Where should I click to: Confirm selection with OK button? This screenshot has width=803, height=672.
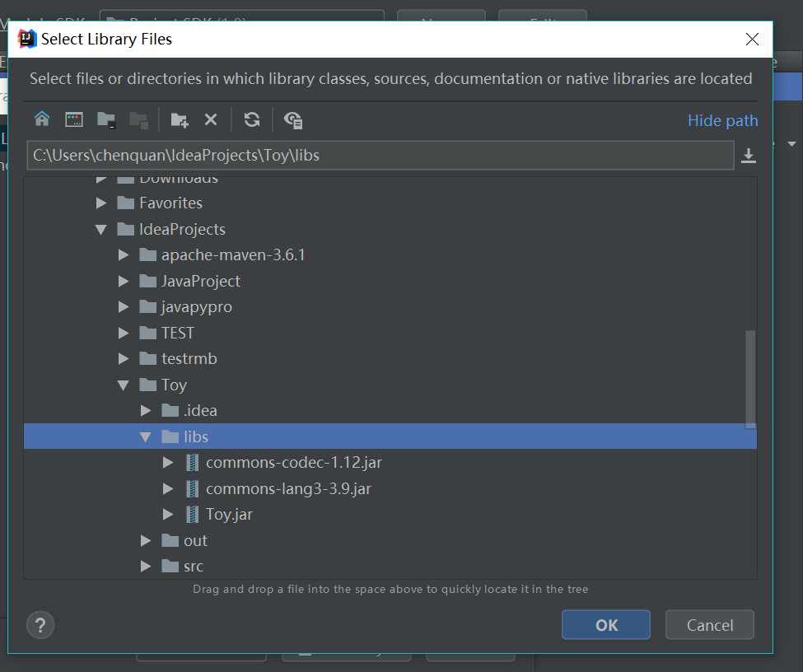(606, 625)
